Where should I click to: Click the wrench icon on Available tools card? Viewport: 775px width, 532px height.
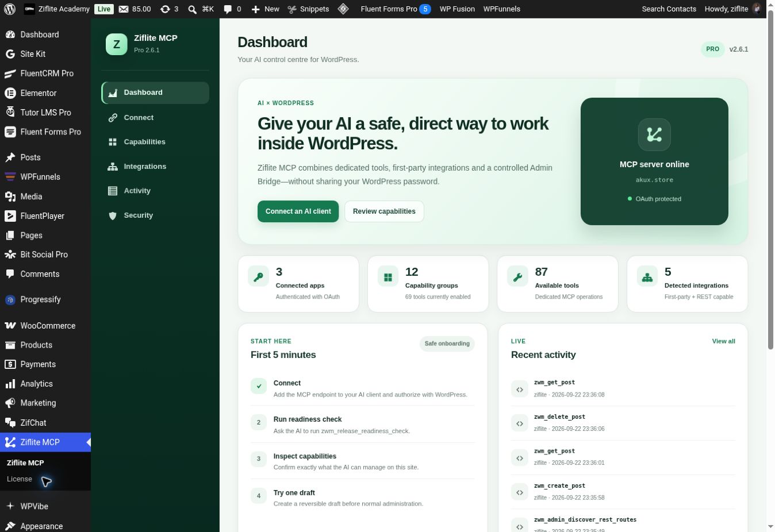pos(517,276)
